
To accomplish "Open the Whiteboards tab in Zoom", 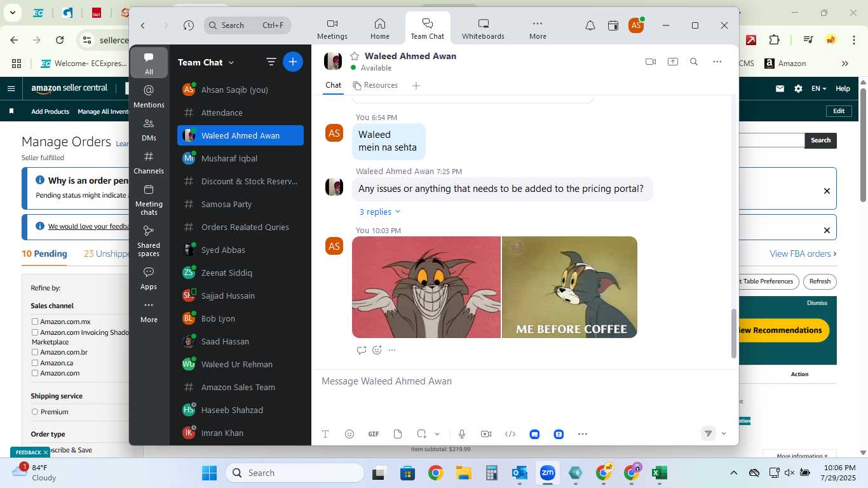I will pyautogui.click(x=483, y=29).
